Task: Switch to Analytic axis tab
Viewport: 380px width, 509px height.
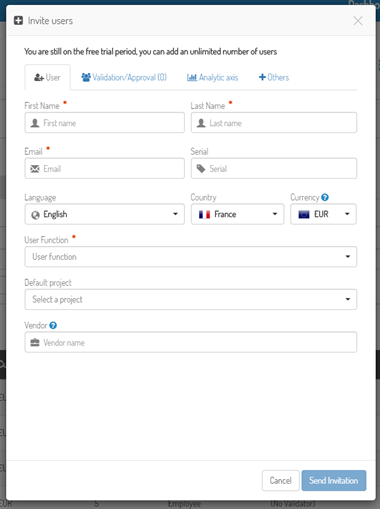Action: (212, 78)
